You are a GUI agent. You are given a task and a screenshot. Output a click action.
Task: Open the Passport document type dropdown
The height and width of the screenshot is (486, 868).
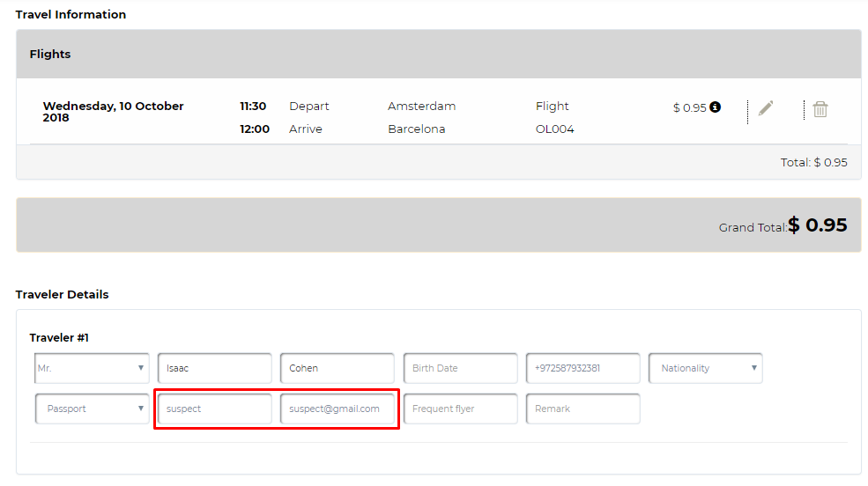[92, 409]
